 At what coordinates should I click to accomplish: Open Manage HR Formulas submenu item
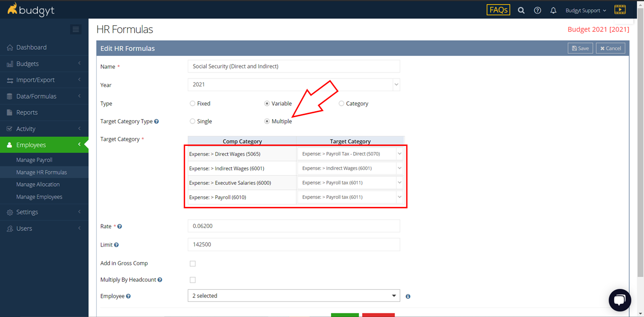[x=41, y=172]
